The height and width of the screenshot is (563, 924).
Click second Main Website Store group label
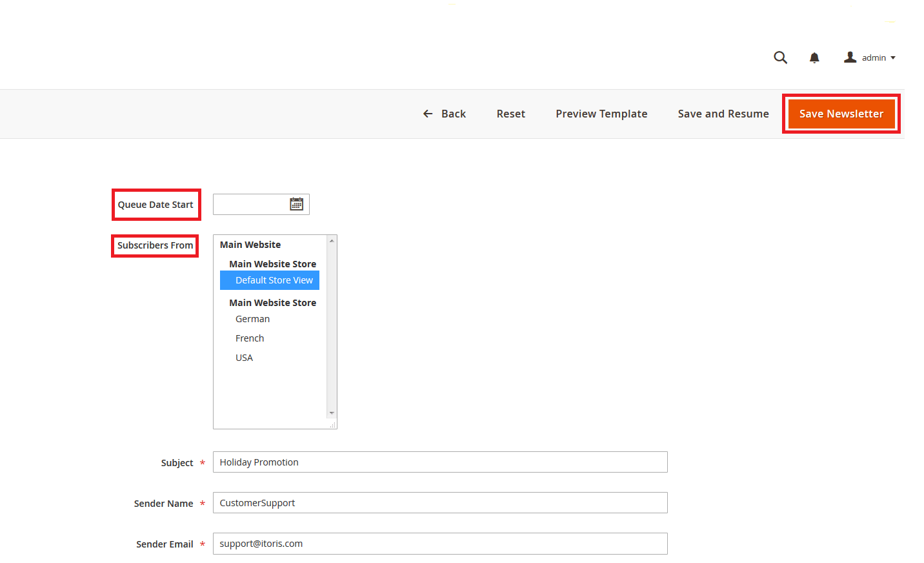coord(272,303)
